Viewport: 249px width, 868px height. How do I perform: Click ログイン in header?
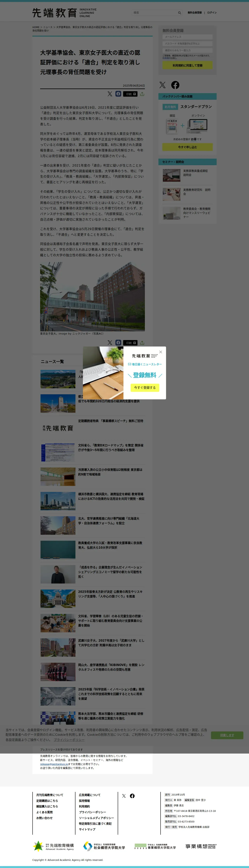(x=212, y=13)
